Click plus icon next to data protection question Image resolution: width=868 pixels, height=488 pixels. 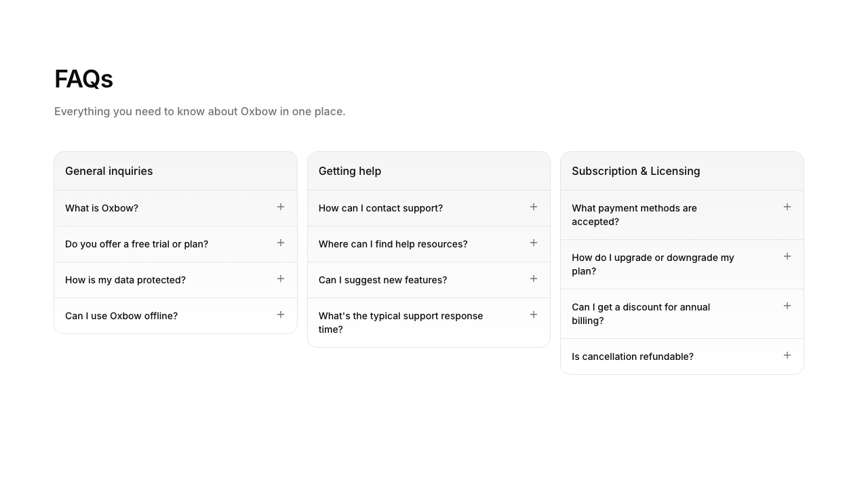tap(281, 279)
